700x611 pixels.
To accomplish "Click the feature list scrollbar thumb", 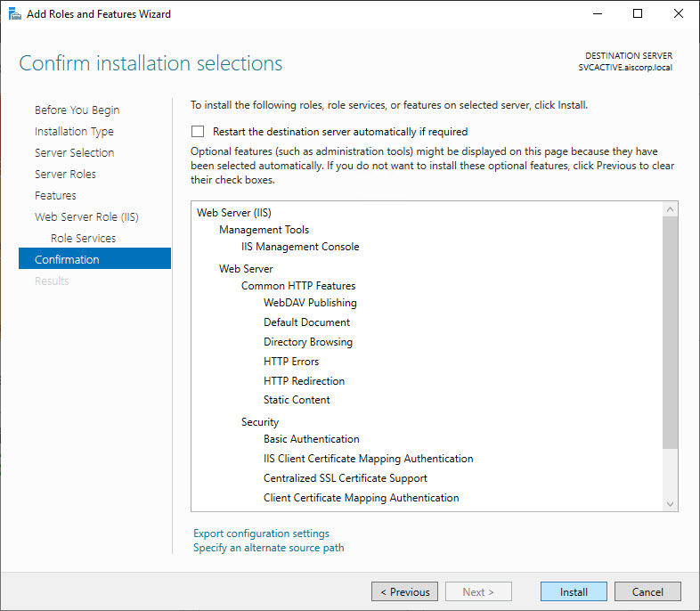I will click(x=671, y=330).
